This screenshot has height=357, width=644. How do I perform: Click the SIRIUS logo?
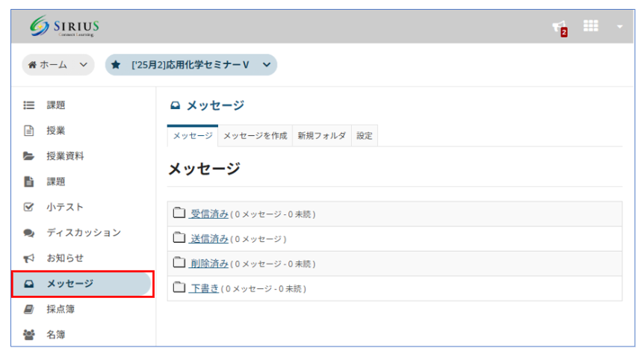tap(65, 28)
